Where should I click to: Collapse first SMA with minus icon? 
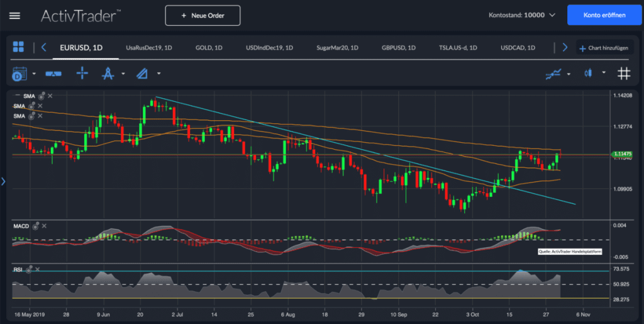[x=18, y=96]
